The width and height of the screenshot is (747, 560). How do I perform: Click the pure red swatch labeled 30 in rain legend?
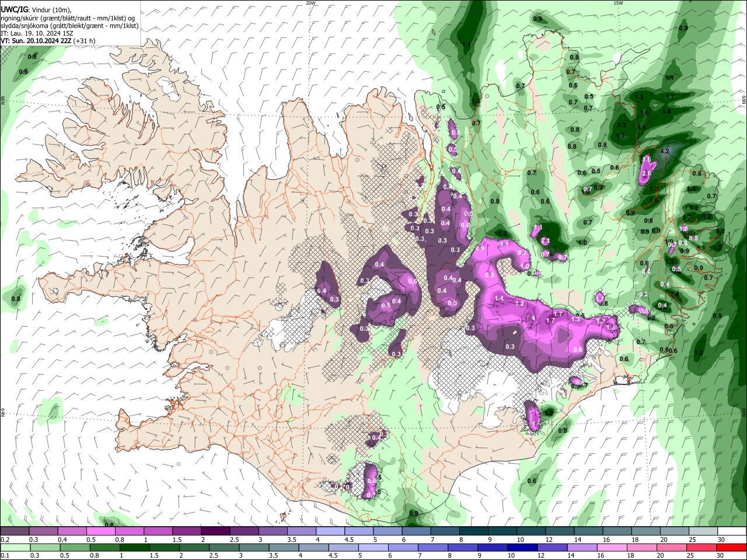click(732, 548)
